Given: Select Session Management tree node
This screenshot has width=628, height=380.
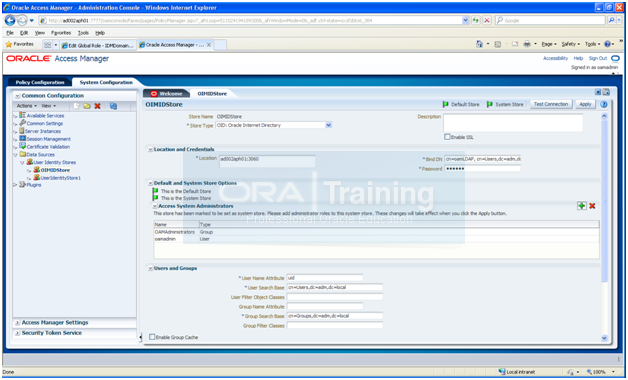Looking at the screenshot, I should point(48,139).
